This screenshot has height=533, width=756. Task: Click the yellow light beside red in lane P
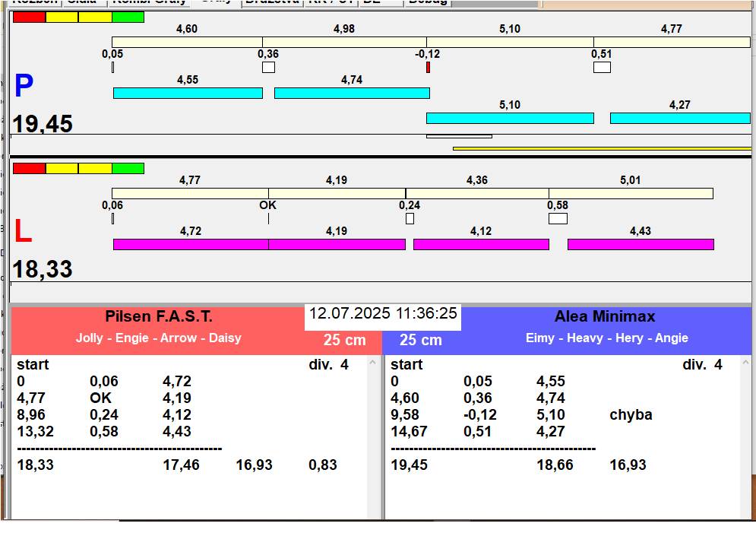62,17
